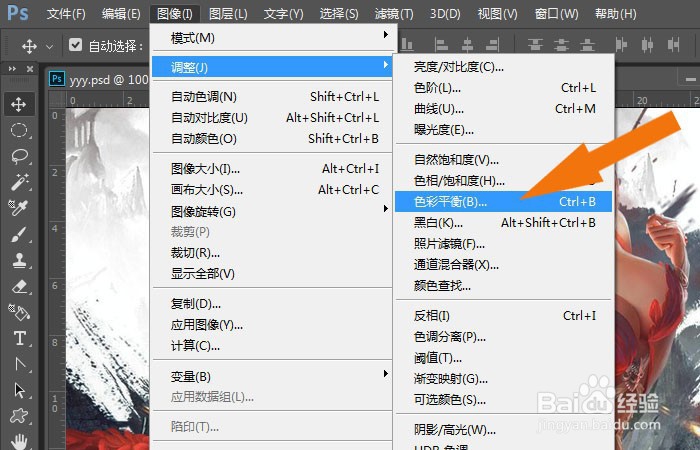
Task: Open the 文件(F) menu
Action: click(66, 14)
